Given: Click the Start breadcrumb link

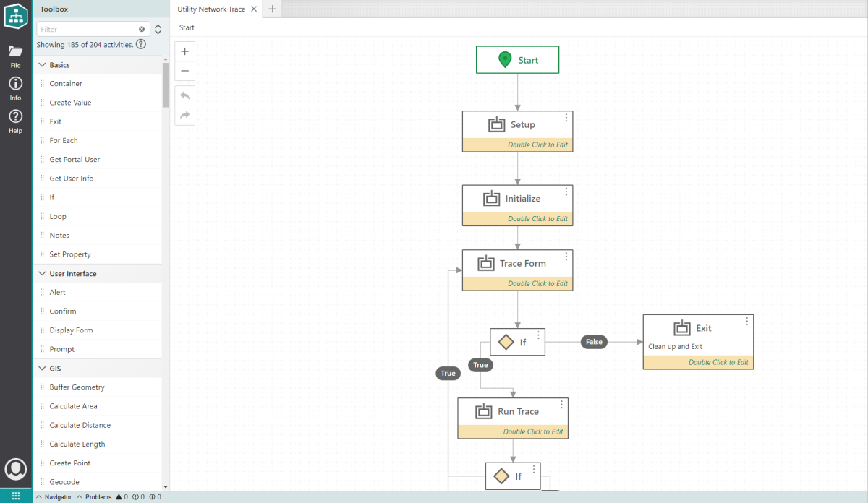Looking at the screenshot, I should (x=187, y=28).
